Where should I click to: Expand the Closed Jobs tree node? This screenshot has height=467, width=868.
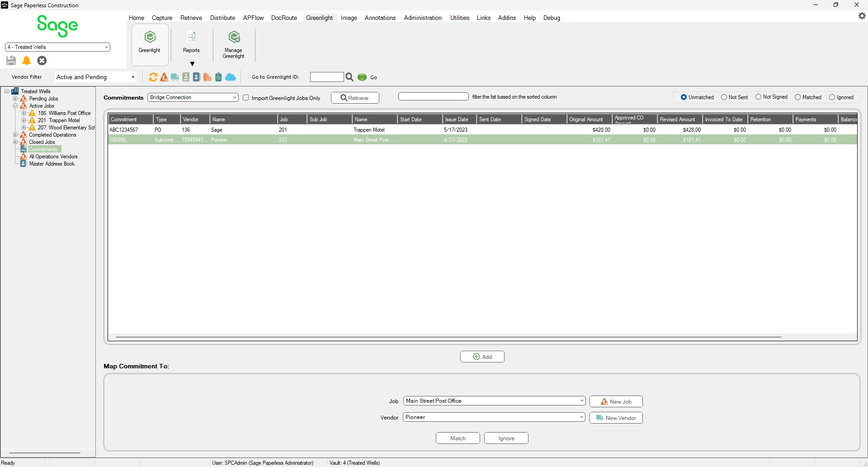[x=15, y=142]
